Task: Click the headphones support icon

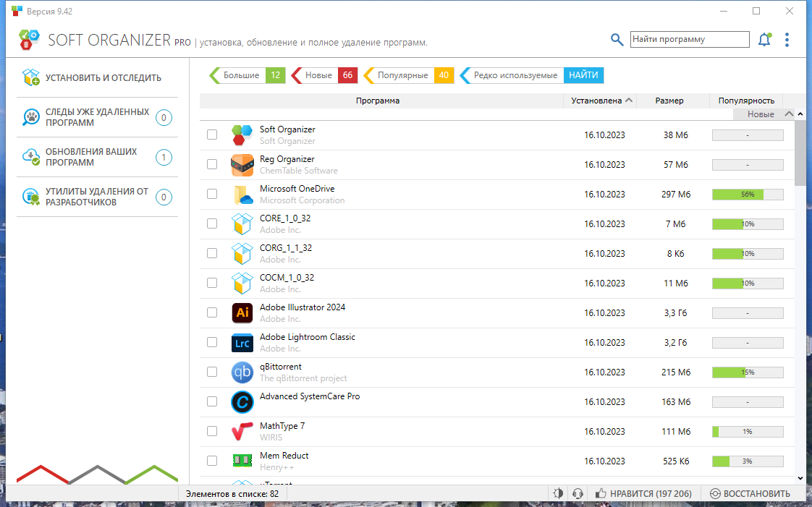Action: tap(578, 493)
